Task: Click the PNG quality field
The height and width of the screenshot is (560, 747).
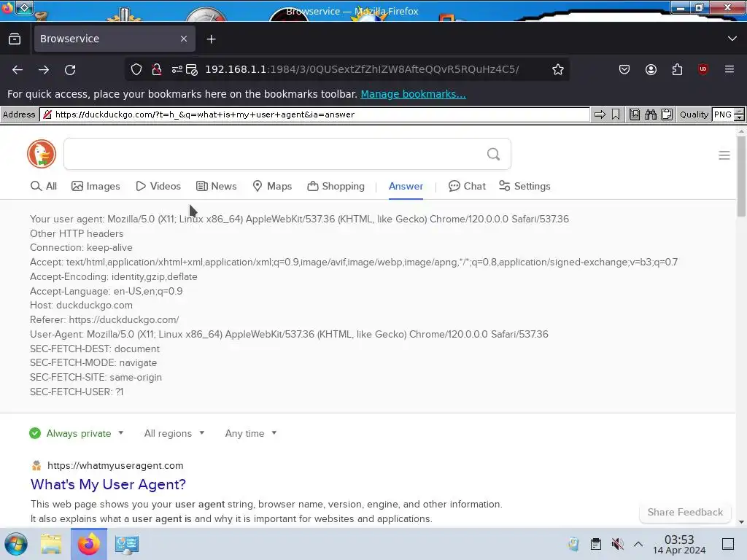Action: pyautogui.click(x=723, y=114)
